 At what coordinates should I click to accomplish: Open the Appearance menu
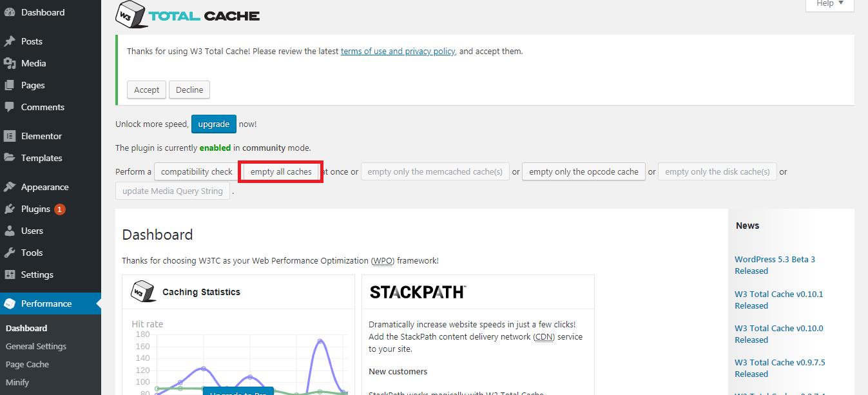(50, 187)
